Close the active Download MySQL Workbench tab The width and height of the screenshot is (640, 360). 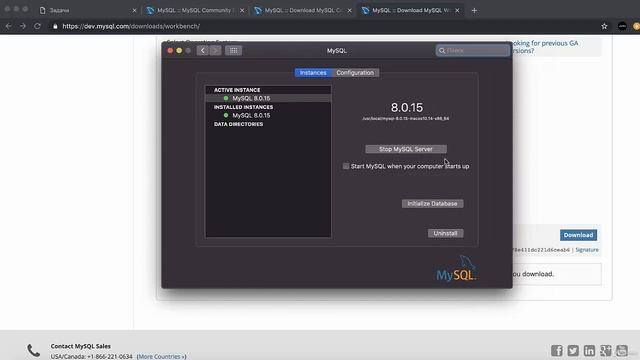(457, 10)
